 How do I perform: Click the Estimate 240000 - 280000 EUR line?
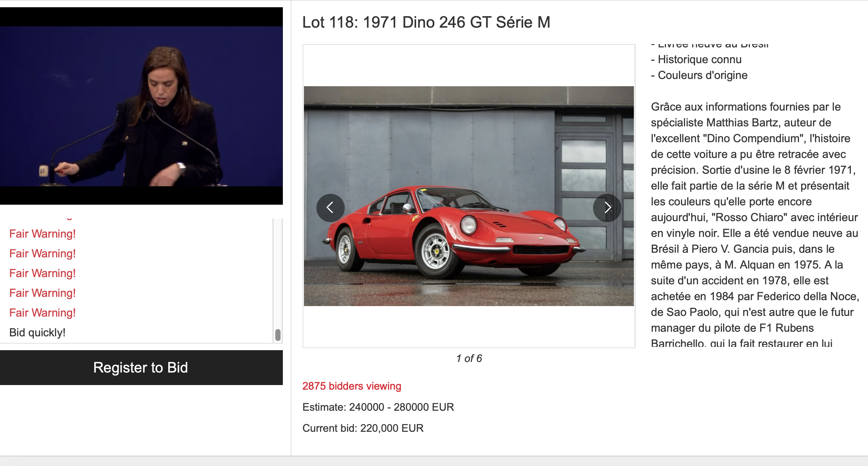(378, 407)
